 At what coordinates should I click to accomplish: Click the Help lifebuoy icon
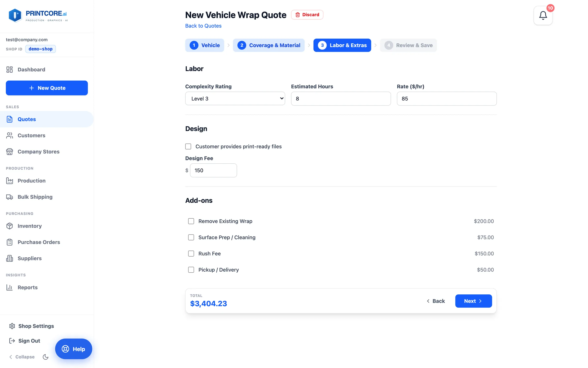[65, 349]
